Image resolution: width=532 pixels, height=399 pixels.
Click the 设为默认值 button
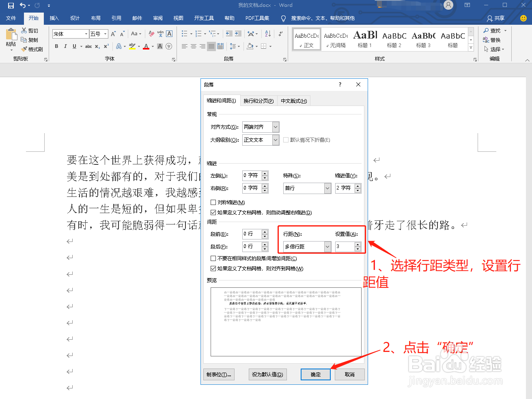[x=267, y=375]
